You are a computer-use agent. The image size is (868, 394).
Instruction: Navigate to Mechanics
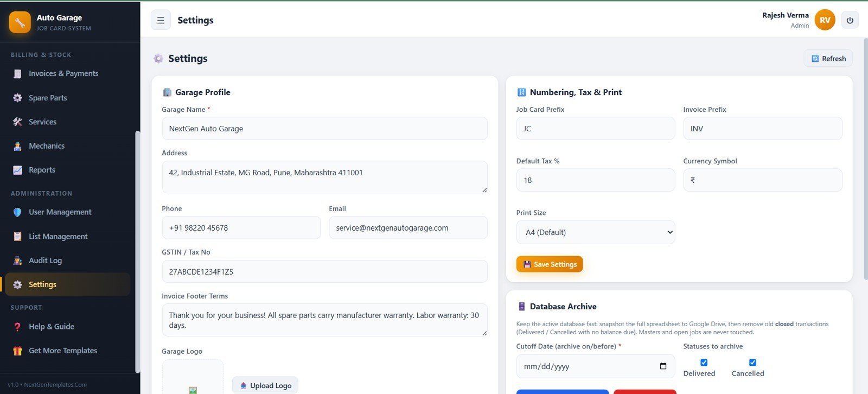coord(67,146)
